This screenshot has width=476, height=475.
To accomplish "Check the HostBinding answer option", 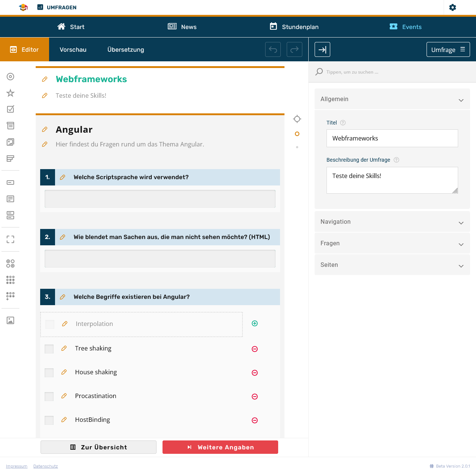I will [x=49, y=420].
